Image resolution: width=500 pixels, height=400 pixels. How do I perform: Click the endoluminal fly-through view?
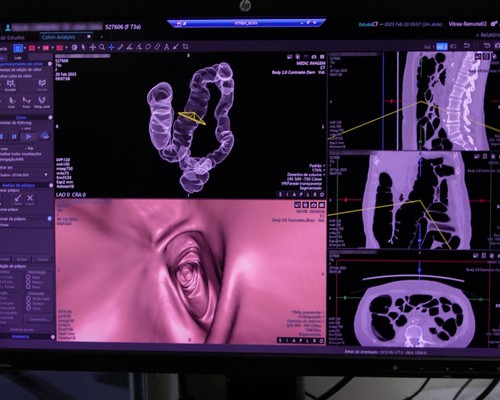coord(190,271)
